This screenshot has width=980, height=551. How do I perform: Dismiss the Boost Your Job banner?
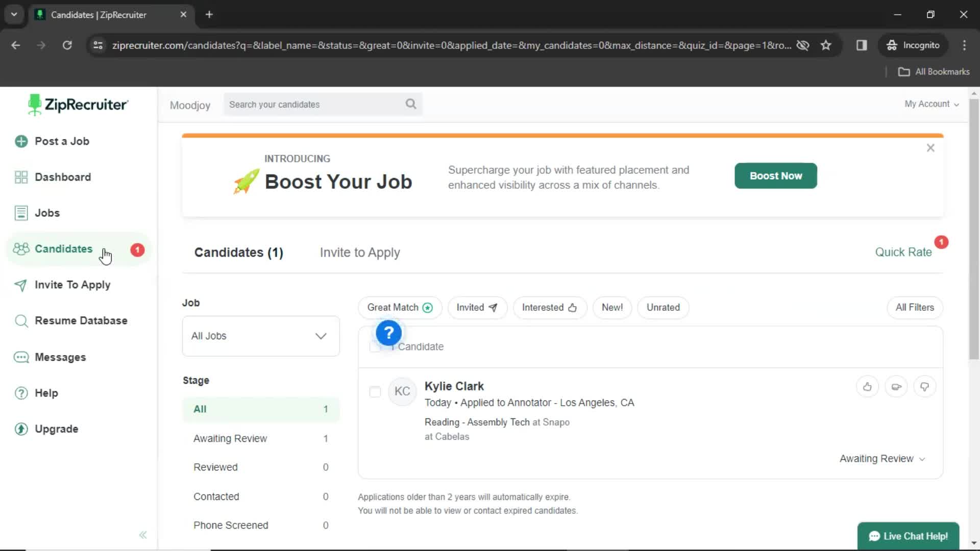pos(932,147)
